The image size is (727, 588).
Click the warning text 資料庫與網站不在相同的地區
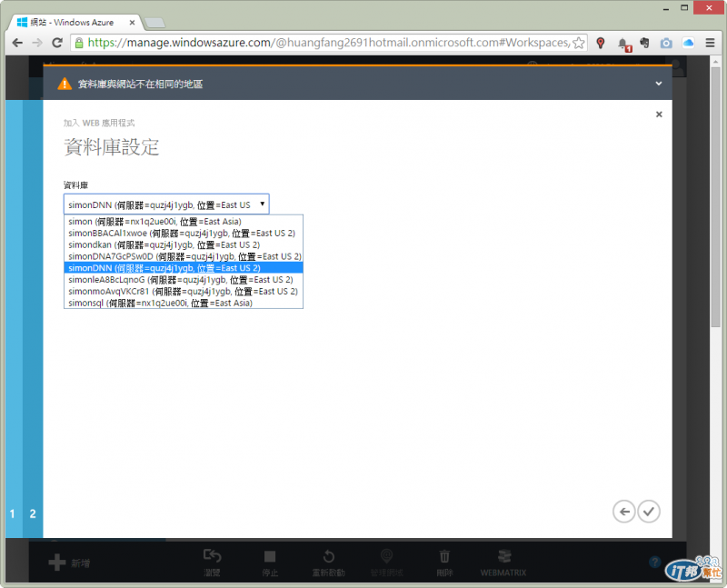tap(140, 84)
